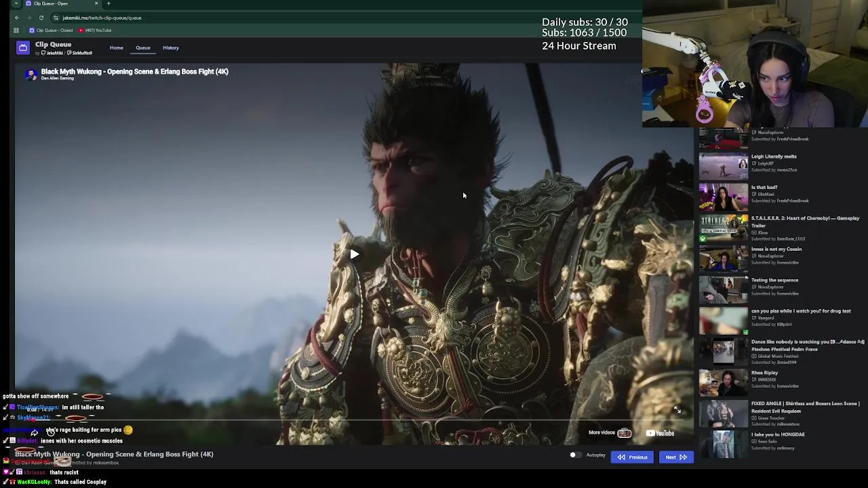Viewport: 868px width, 488px height.
Task: Open the Dance like nobody is watching thumbnail
Action: 724,352
